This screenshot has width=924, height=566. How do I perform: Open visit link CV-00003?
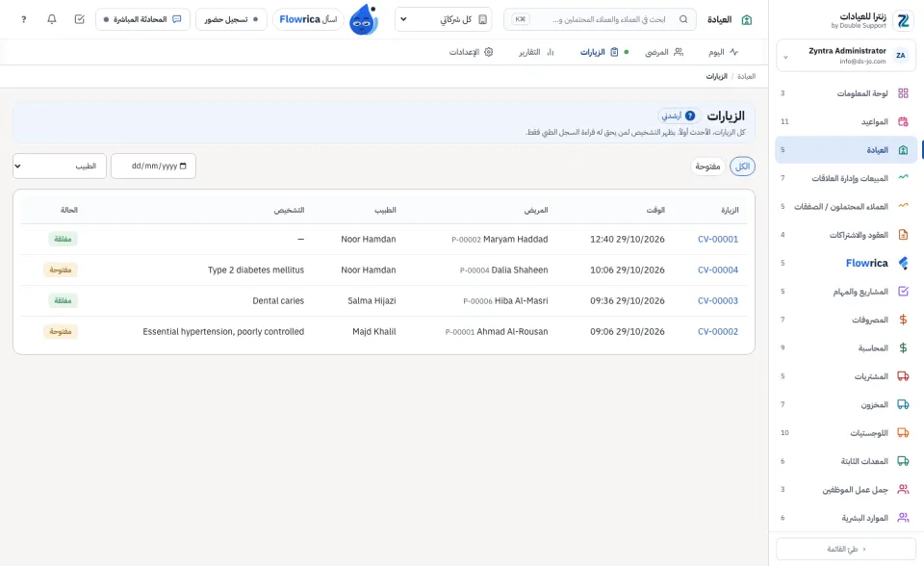(718, 300)
